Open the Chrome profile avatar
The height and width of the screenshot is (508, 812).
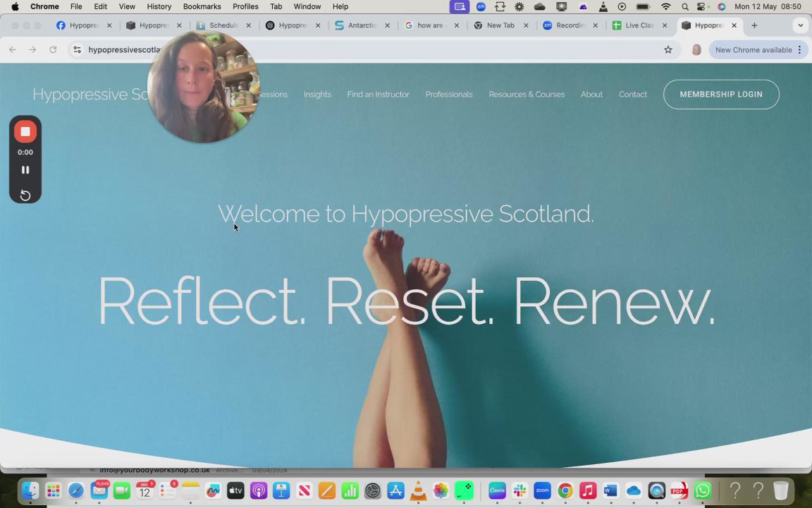pyautogui.click(x=696, y=50)
